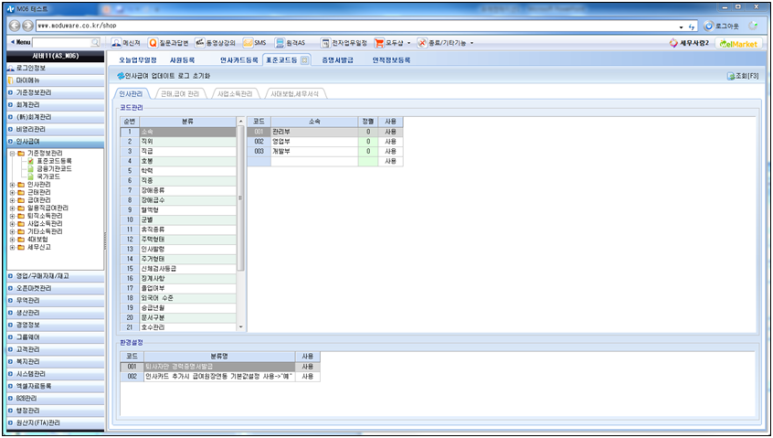Image resolution: width=773 pixels, height=438 pixels.
Task: Open the 회계관리 sidebar section
Action: [55, 105]
